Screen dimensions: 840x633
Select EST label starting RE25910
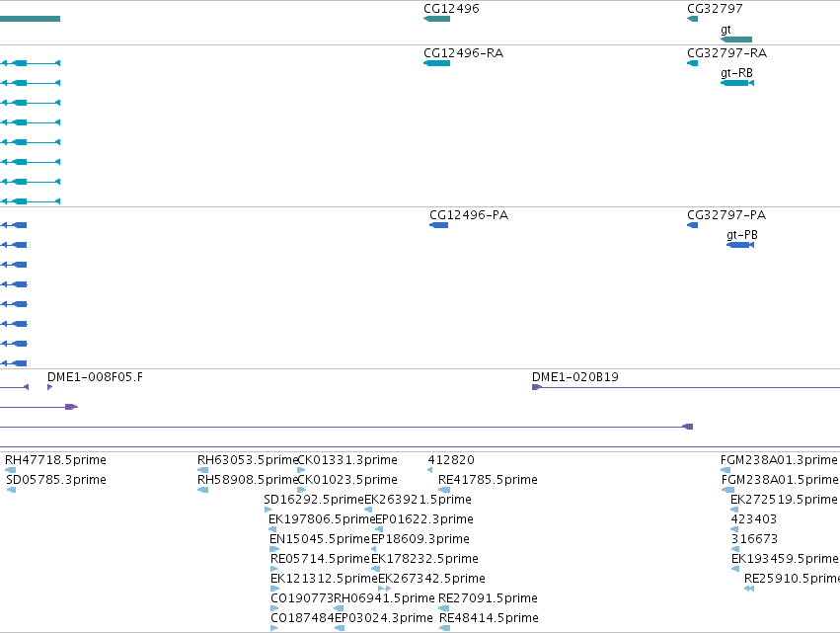792,579
